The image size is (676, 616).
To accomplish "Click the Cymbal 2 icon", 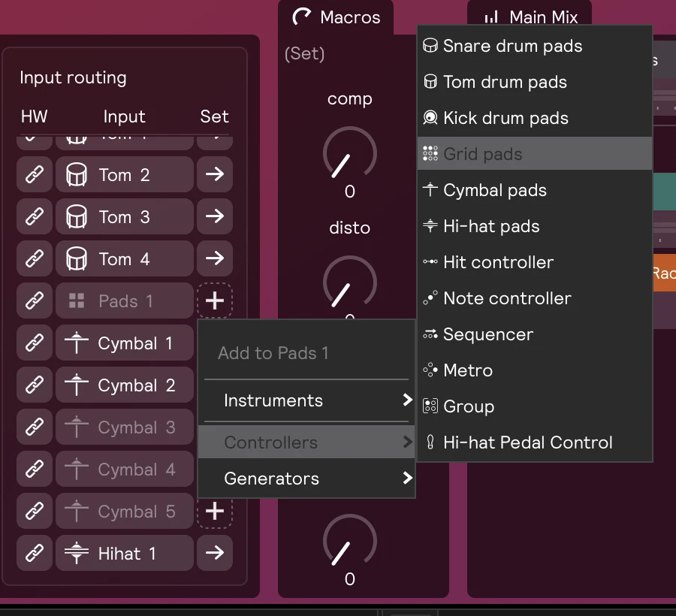I will [77, 385].
